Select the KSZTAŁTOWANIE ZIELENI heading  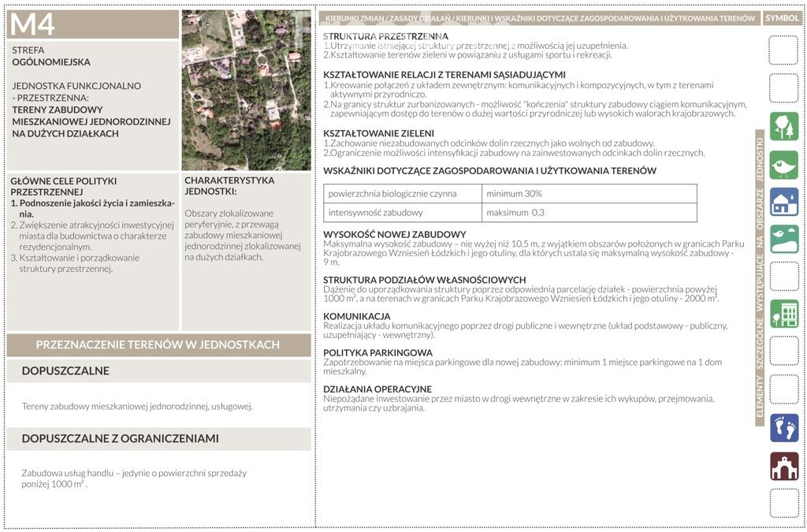[378, 134]
